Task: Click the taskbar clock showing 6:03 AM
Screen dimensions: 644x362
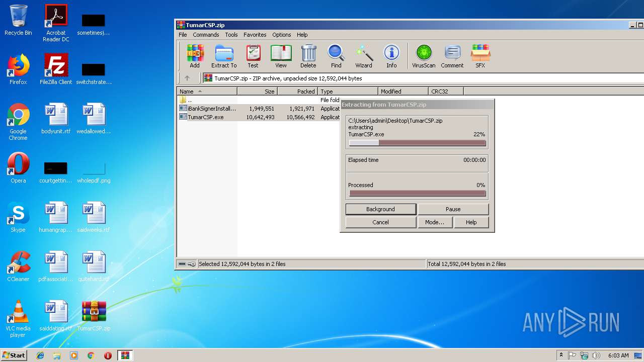Action: 618,355
